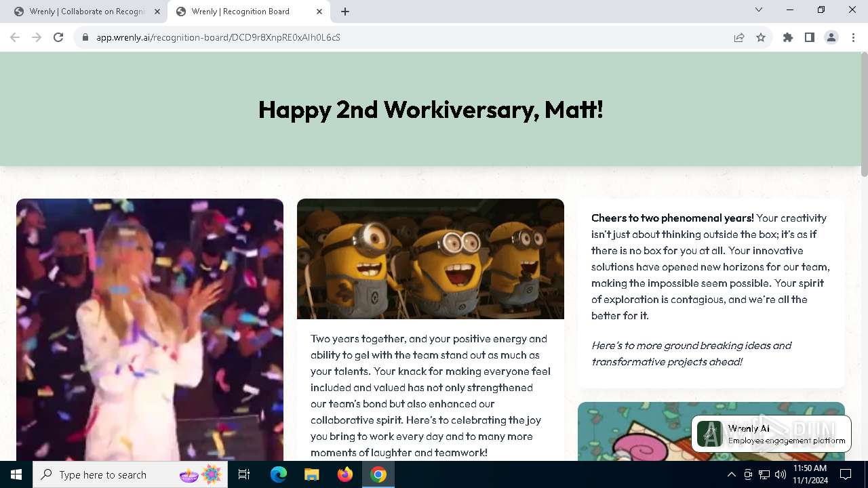Click the Happy 2nd Workiversary heading
The width and height of the screenshot is (868, 488).
coord(431,109)
